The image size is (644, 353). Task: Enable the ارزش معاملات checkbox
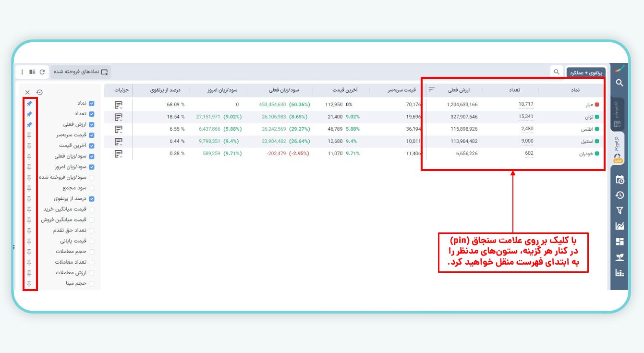pos(92,273)
